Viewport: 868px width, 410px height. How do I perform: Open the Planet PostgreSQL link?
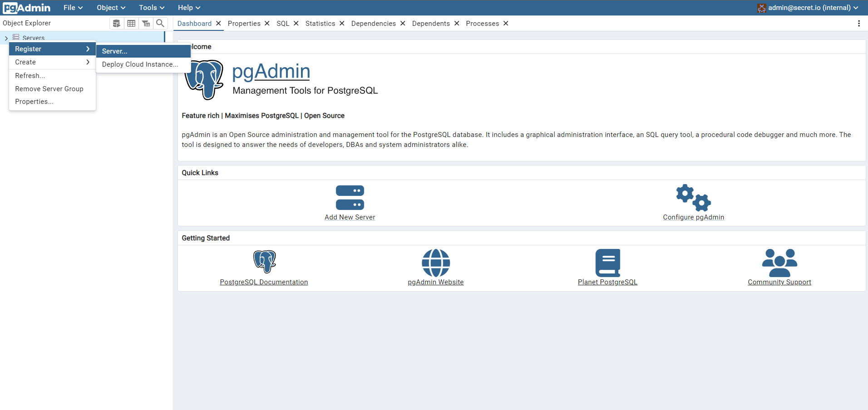608,282
